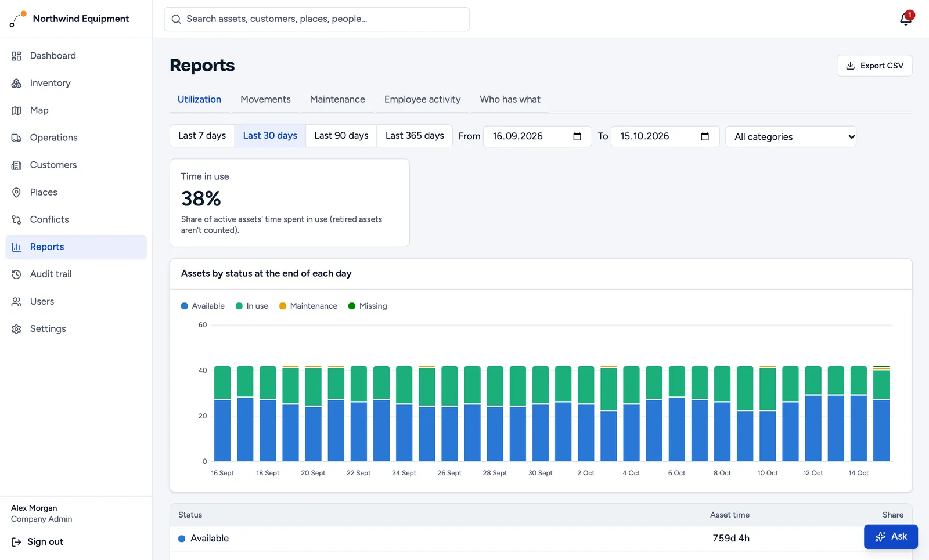Select the Last 7 days range
Viewport: 929px width, 560px height.
point(202,136)
